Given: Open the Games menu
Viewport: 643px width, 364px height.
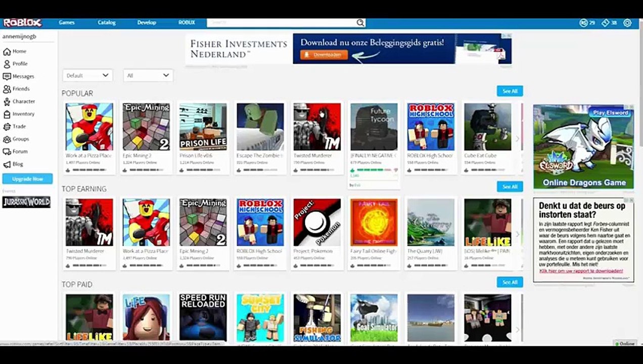Looking at the screenshot, I should (67, 23).
